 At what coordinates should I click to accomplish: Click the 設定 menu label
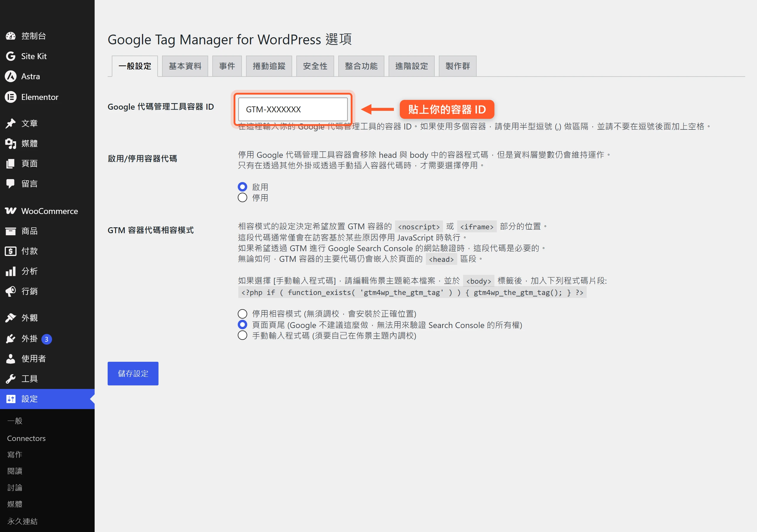pyautogui.click(x=29, y=399)
